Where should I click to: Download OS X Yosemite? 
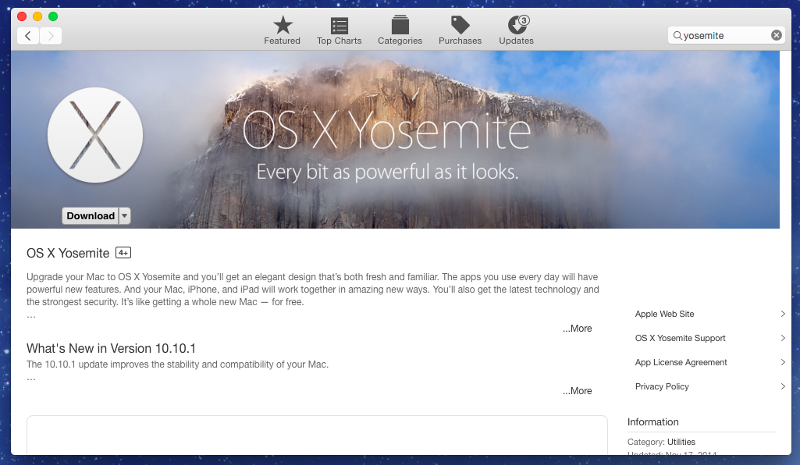point(90,216)
